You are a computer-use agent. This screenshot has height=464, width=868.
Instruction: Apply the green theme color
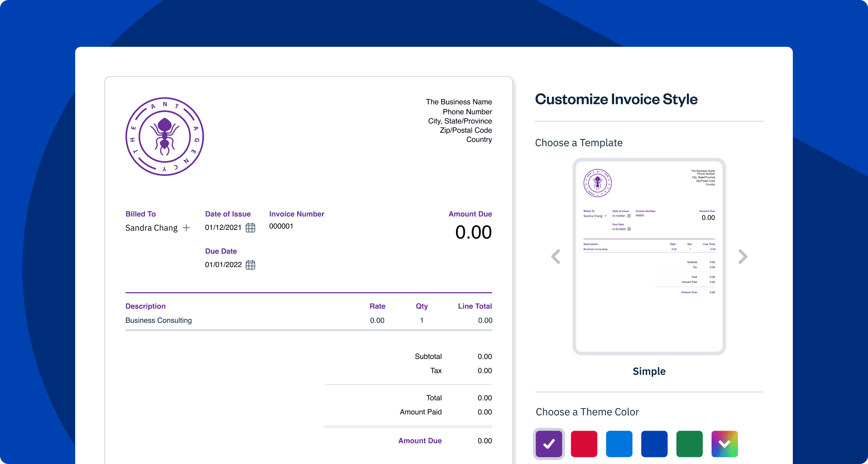689,444
